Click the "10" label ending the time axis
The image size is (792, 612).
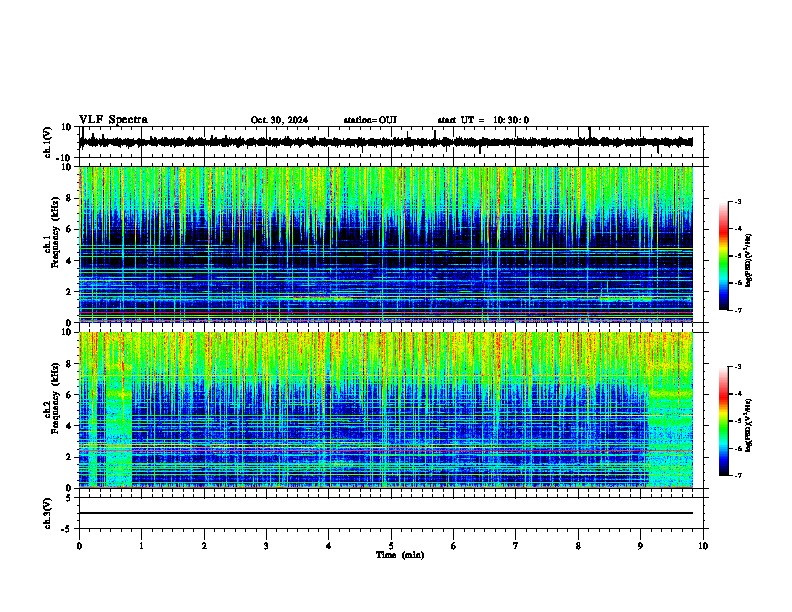pyautogui.click(x=703, y=546)
